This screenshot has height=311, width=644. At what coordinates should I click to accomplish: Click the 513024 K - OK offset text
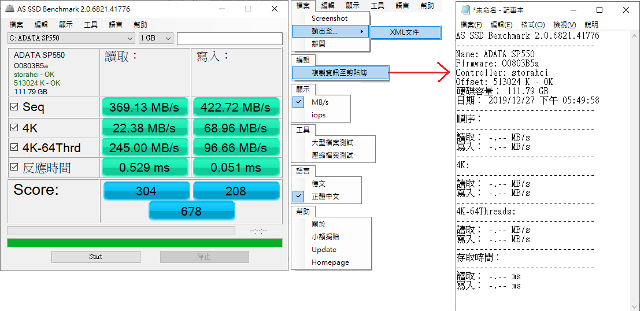click(x=37, y=83)
